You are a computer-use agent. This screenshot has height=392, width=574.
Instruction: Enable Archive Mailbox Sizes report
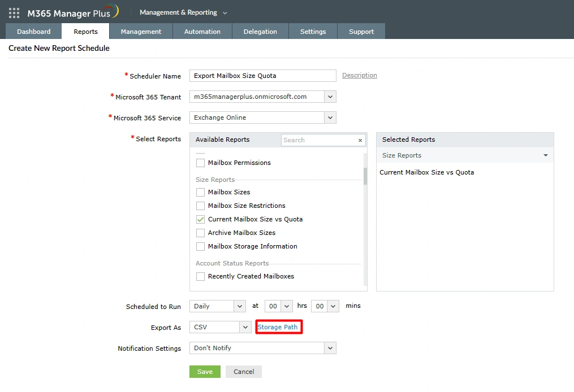pos(200,232)
